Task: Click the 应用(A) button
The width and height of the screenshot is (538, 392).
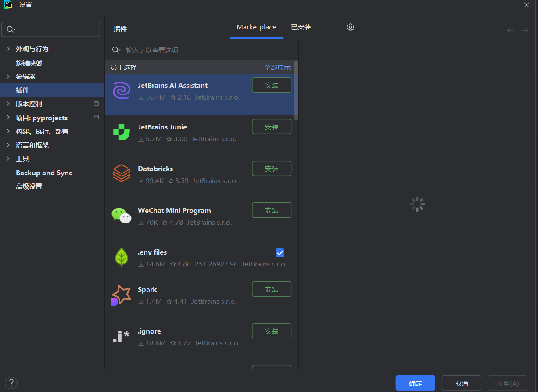Action: pyautogui.click(x=508, y=383)
